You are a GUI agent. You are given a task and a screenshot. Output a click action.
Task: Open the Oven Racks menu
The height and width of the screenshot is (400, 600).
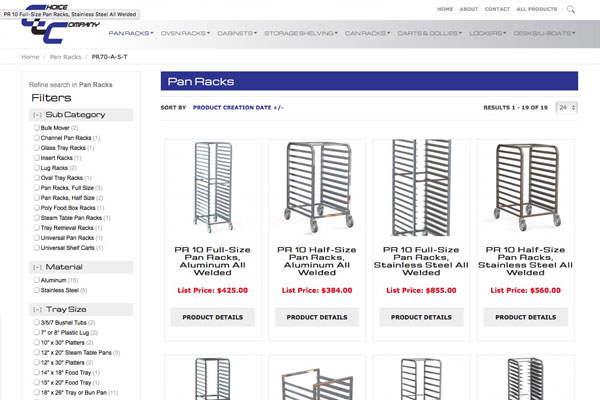pos(185,33)
